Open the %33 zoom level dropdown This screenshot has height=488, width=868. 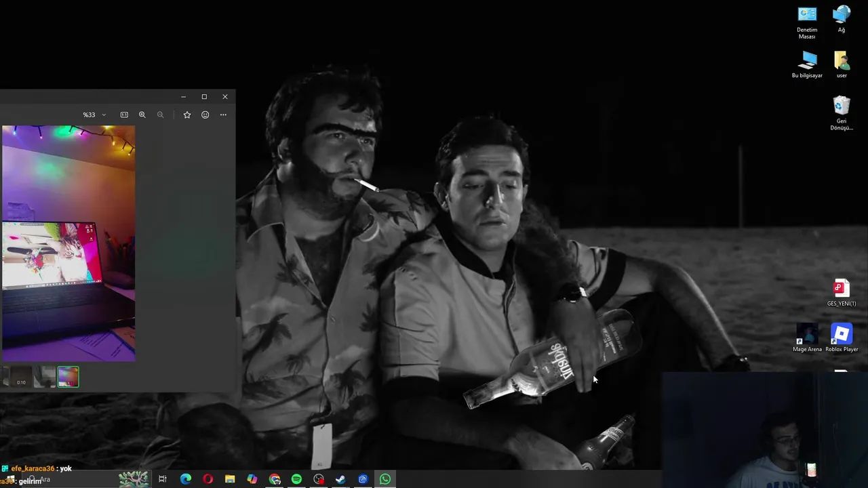click(x=94, y=115)
